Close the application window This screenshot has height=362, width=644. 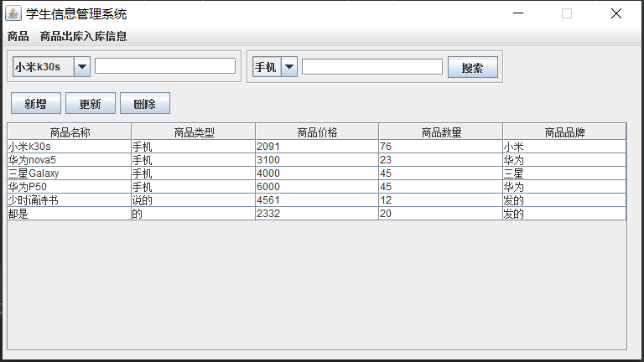[x=616, y=13]
